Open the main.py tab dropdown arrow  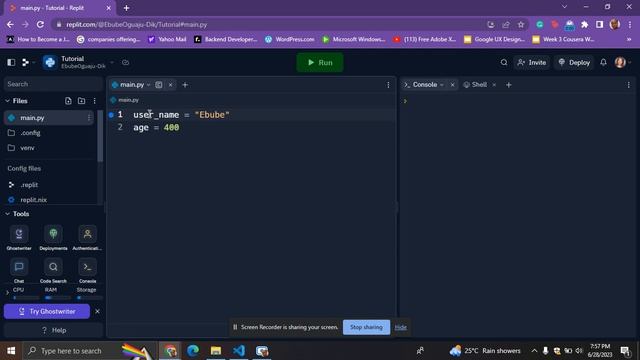tap(149, 85)
